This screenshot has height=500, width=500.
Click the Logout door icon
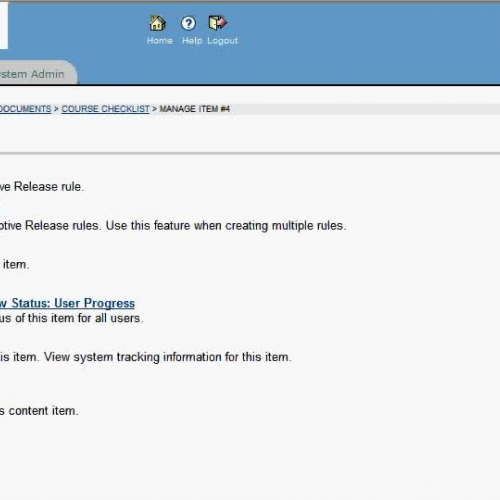217,23
